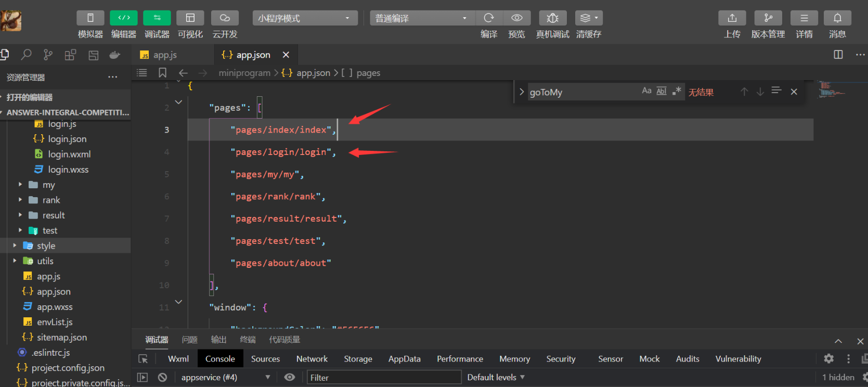Open the clear cache (清缓存) dropdown

[x=589, y=18]
